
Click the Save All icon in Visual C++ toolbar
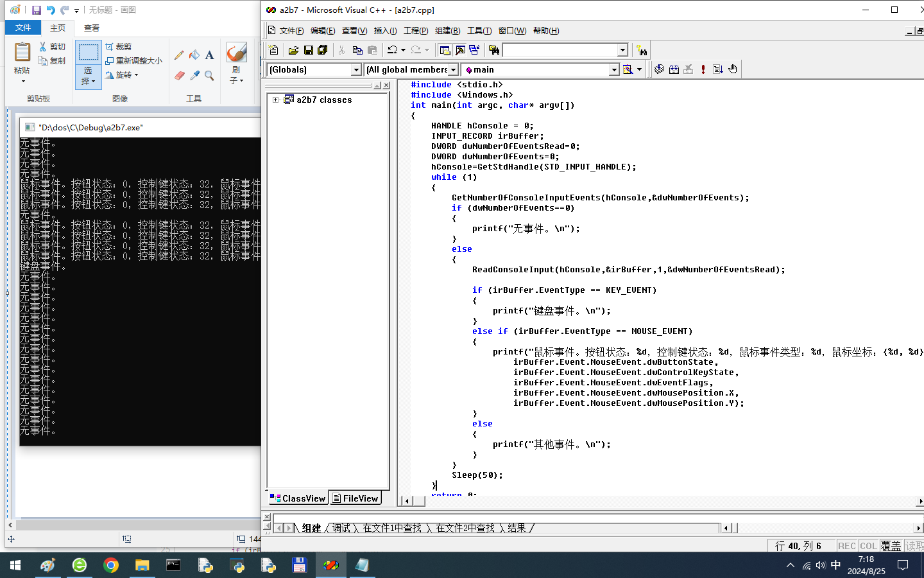pos(323,50)
